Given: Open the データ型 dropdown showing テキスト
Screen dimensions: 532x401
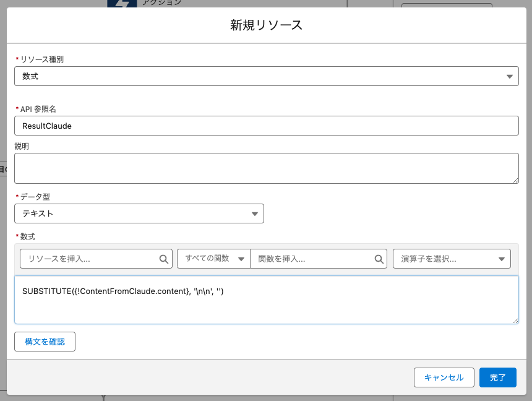Looking at the screenshot, I should pos(139,213).
